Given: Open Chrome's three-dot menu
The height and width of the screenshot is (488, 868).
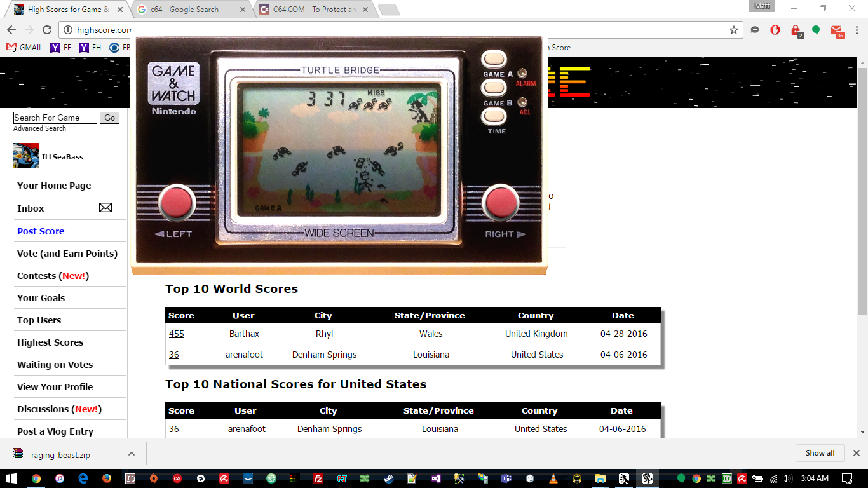Looking at the screenshot, I should (857, 30).
